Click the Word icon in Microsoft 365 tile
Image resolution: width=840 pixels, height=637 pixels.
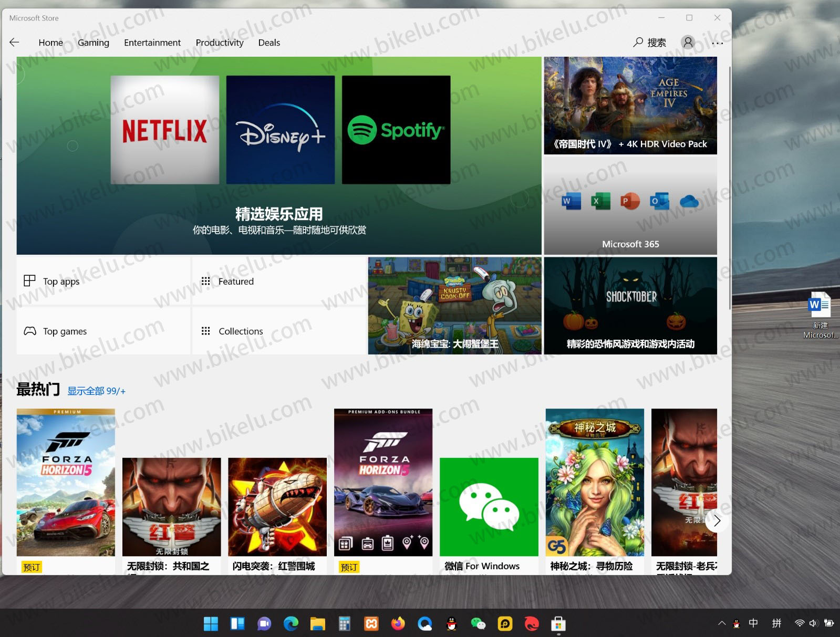[x=571, y=201]
